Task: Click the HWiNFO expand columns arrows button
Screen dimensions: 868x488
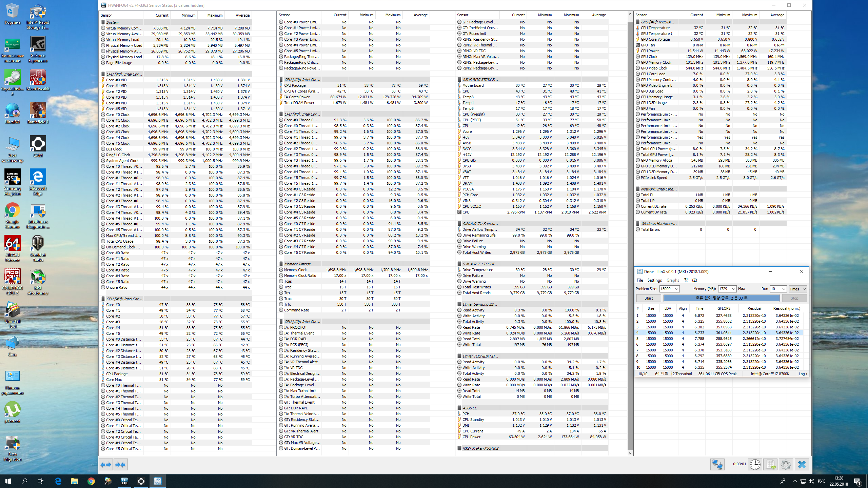Action: pos(106,465)
